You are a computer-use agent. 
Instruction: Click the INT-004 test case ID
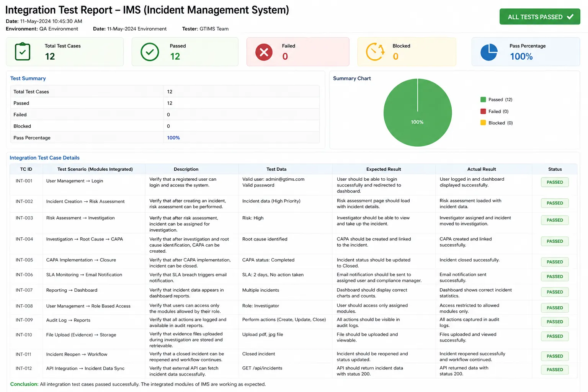(24, 239)
